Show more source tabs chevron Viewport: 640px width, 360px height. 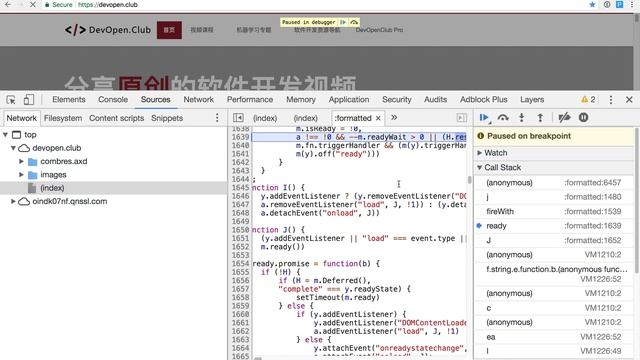click(x=394, y=118)
